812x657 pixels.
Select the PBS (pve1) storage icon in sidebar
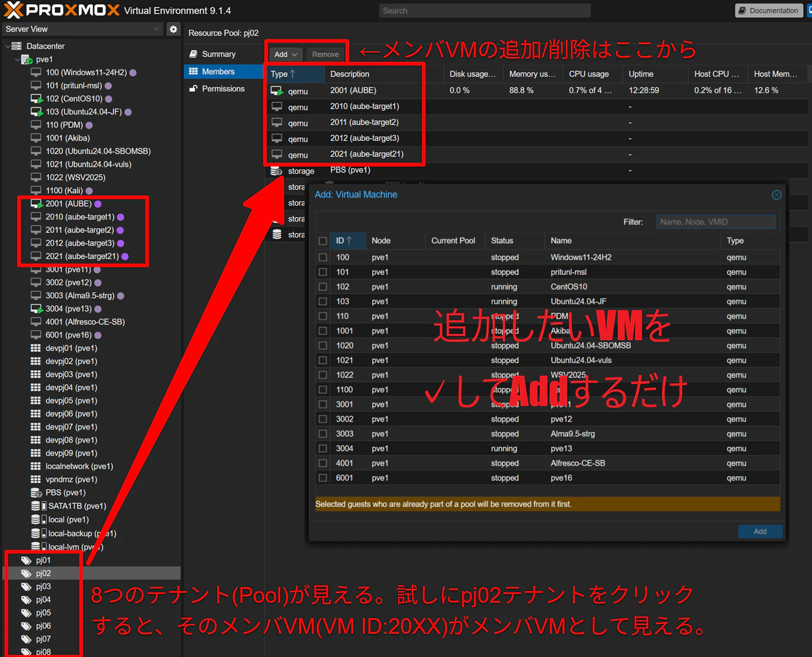tap(36, 492)
